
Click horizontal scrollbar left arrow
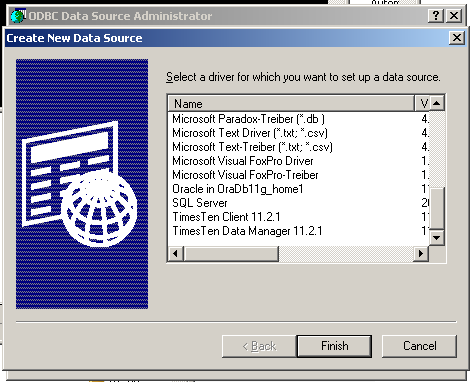[175, 254]
